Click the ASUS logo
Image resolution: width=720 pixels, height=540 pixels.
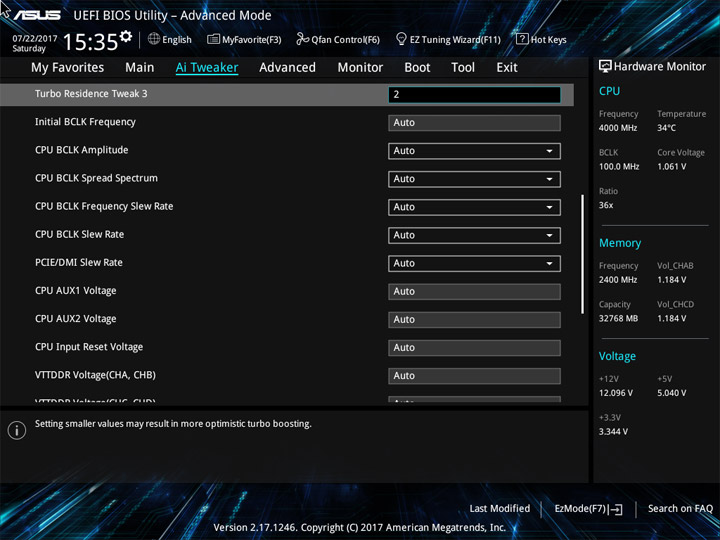coord(37,15)
